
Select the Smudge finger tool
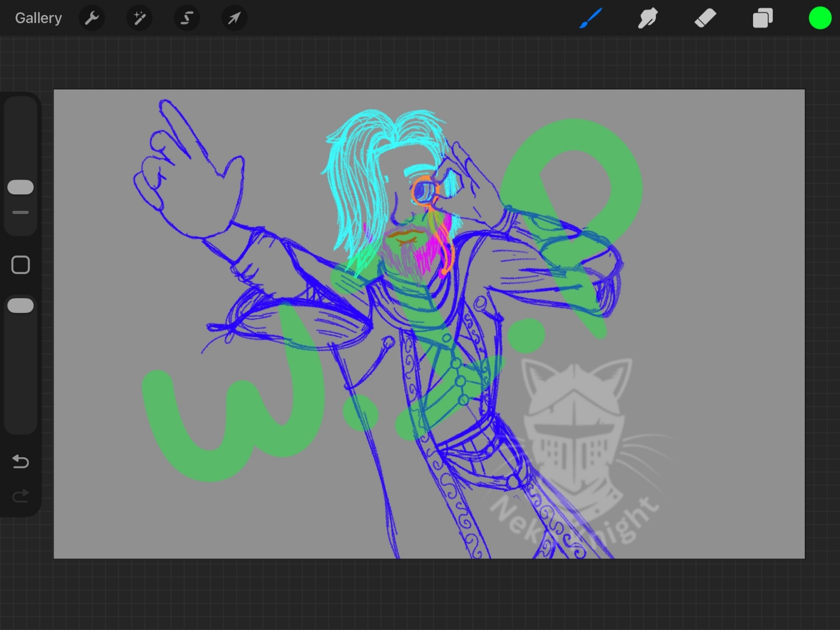[648, 18]
